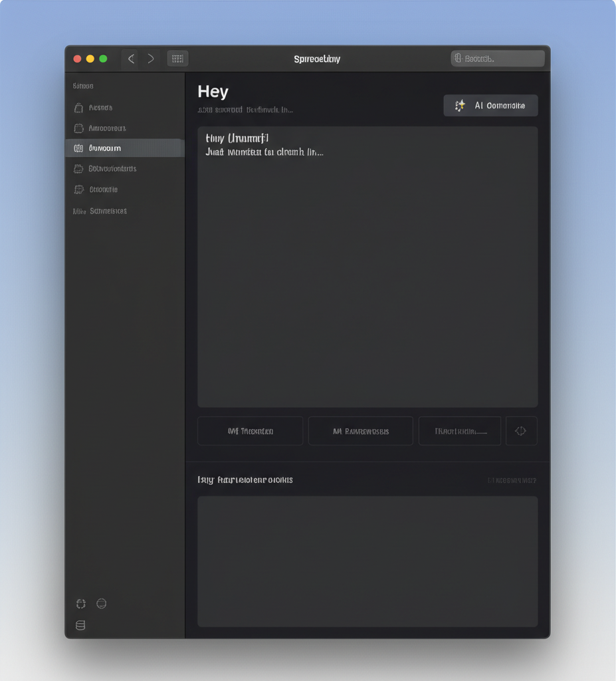The width and height of the screenshot is (616, 681).
Task: Click the AI Commands button
Action: click(x=490, y=105)
